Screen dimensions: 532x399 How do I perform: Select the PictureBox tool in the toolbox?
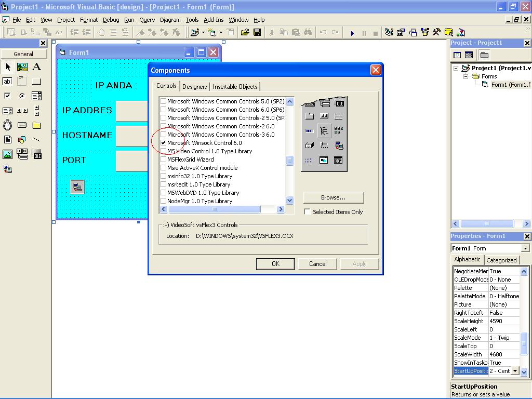[x=21, y=66]
